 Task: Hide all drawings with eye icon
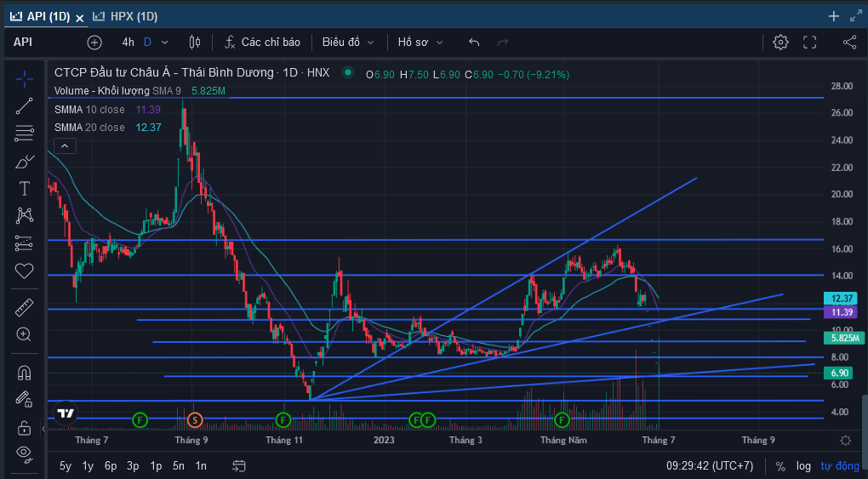coord(25,453)
